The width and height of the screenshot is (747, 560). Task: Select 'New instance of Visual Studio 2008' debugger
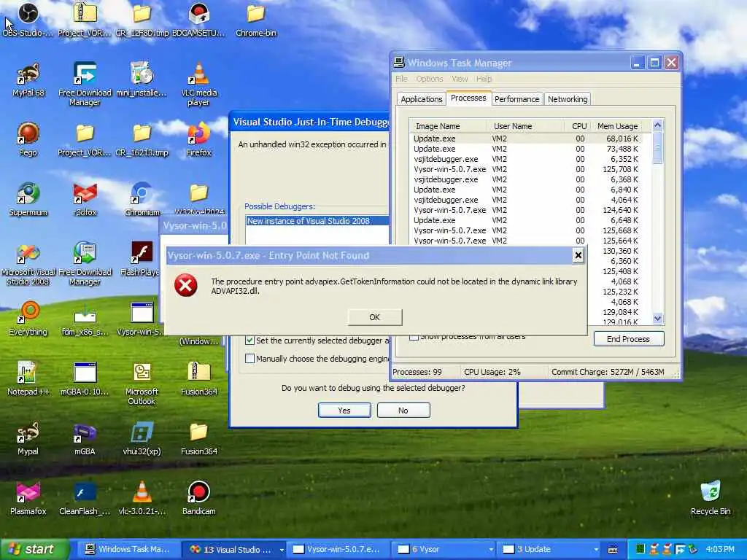[x=317, y=221]
